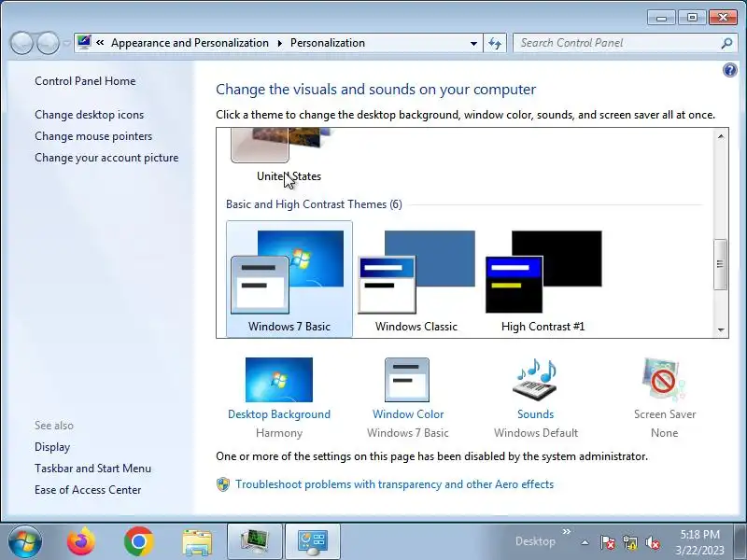Click the theme list scroll up arrow
747x560 pixels.
pos(721,136)
